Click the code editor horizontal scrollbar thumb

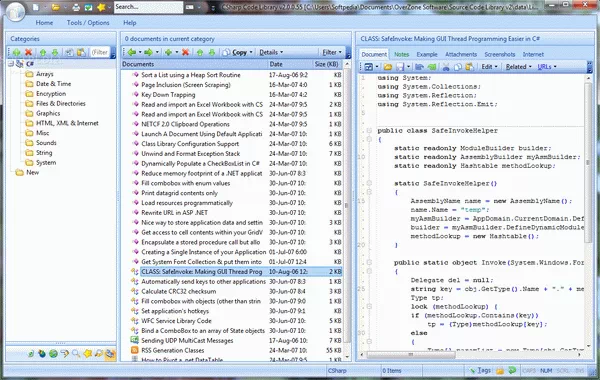[411, 355]
